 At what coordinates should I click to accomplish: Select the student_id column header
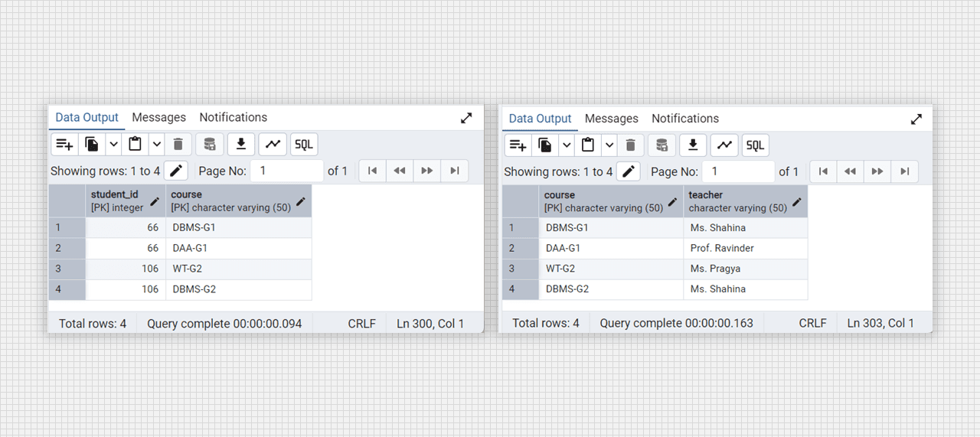(x=126, y=201)
